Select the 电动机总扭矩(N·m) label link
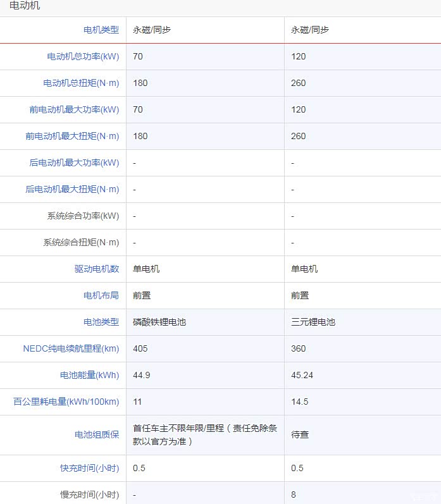Screen dimensions: 441x504 click(81, 83)
